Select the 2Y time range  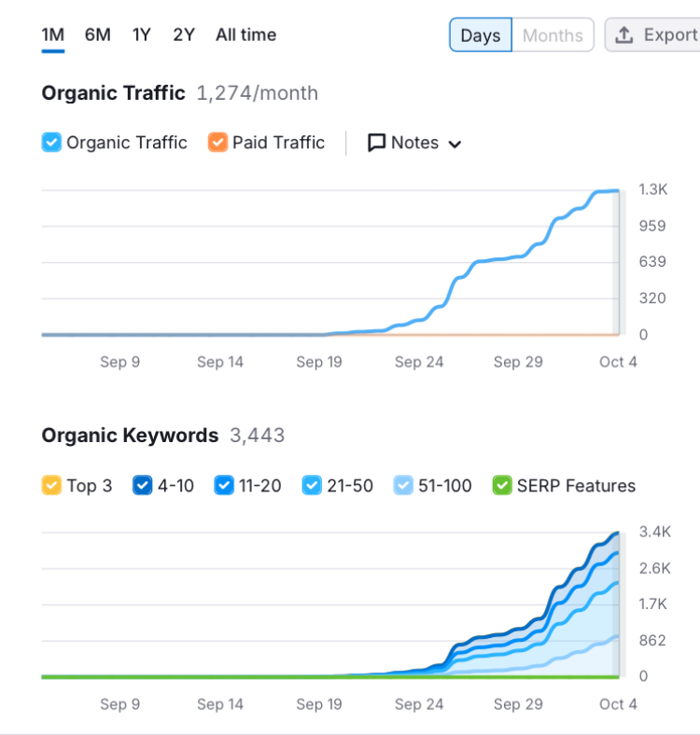click(x=184, y=35)
